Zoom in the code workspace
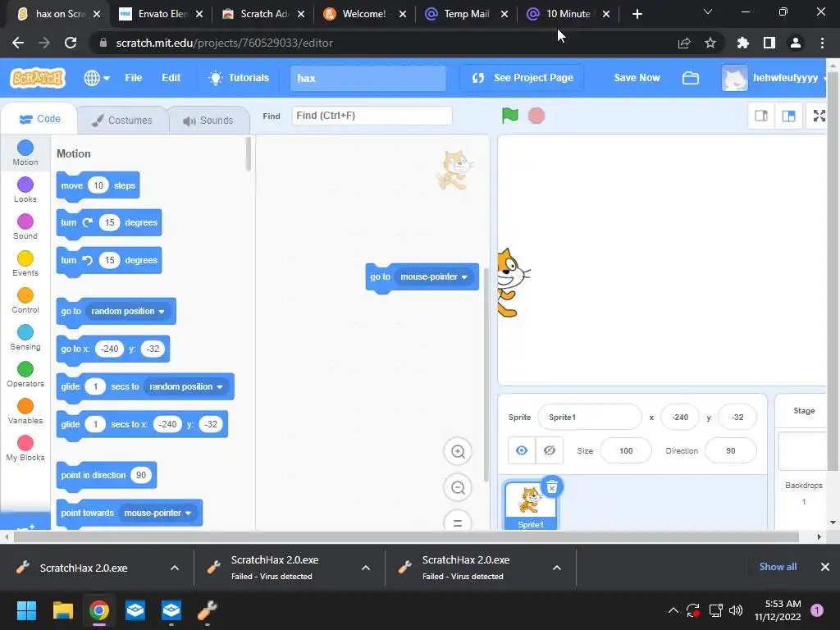Image resolution: width=840 pixels, height=630 pixels. click(458, 451)
